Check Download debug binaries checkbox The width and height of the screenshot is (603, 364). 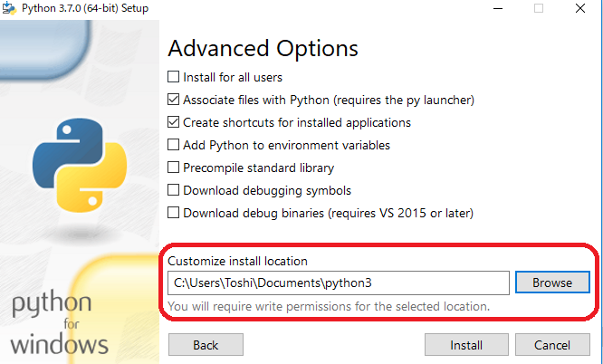[174, 213]
